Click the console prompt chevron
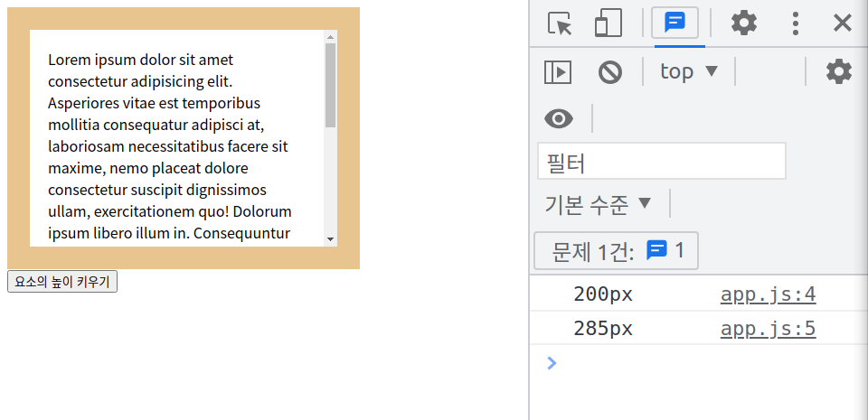Viewport: 868px width, 420px height. [552, 363]
